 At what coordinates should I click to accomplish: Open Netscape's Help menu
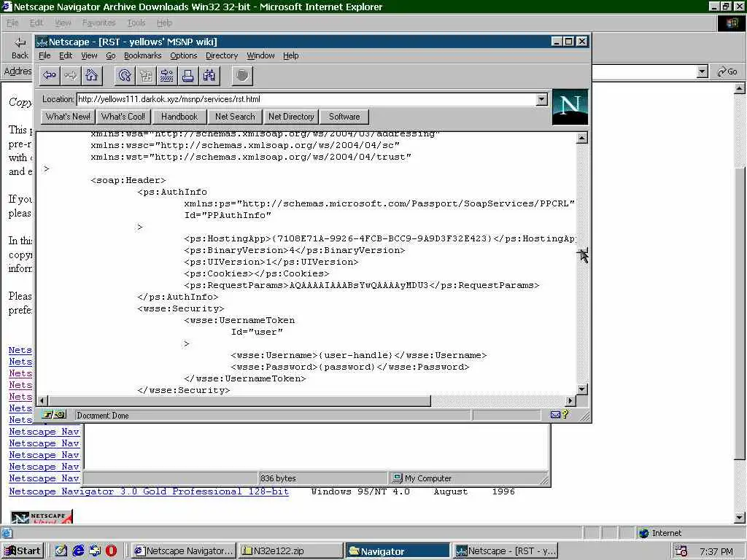(290, 55)
